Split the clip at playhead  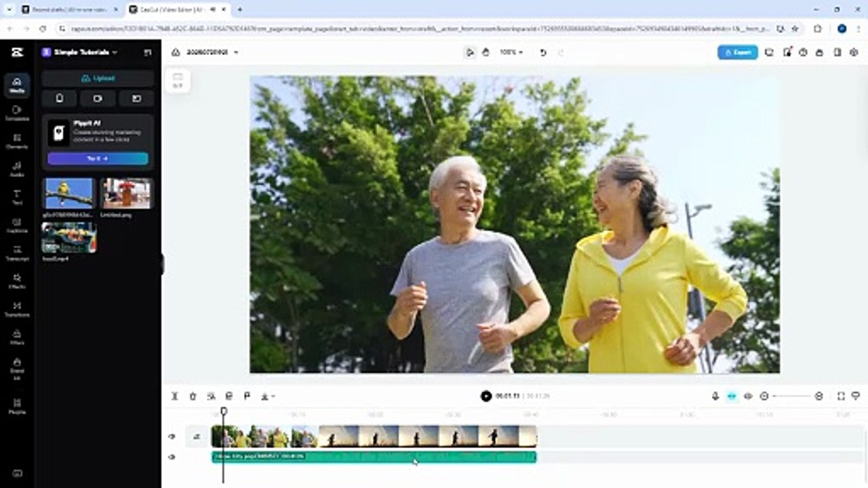pos(174,396)
